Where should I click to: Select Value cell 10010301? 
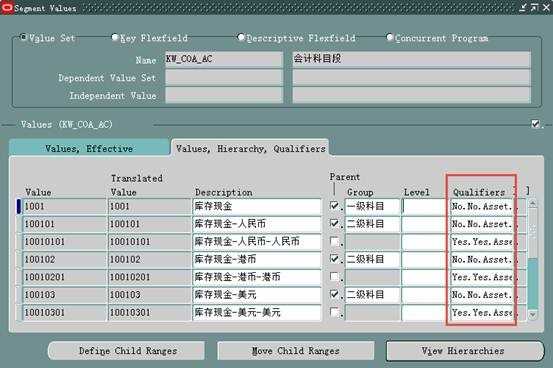pyautogui.click(x=64, y=312)
